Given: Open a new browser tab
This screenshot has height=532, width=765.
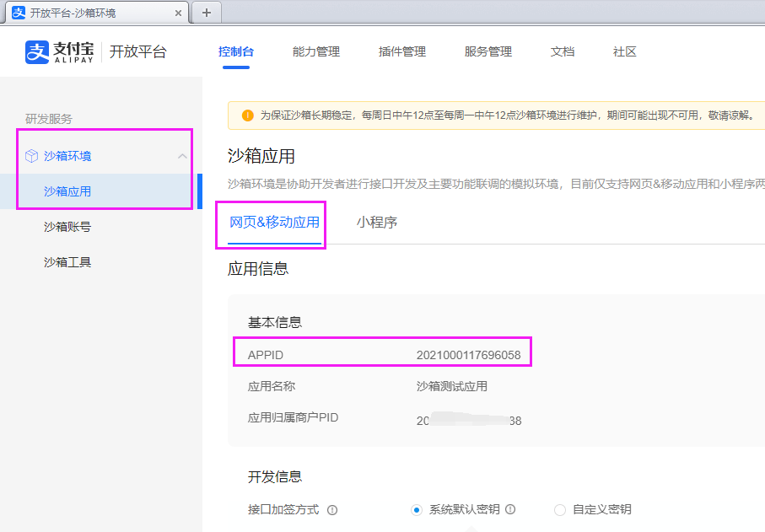Looking at the screenshot, I should click(207, 13).
